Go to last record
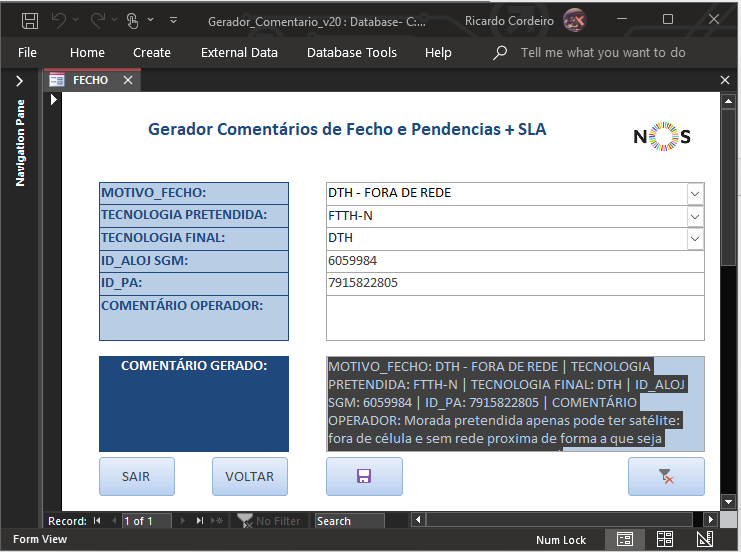Image resolution: width=741 pixels, height=552 pixels. tap(200, 521)
